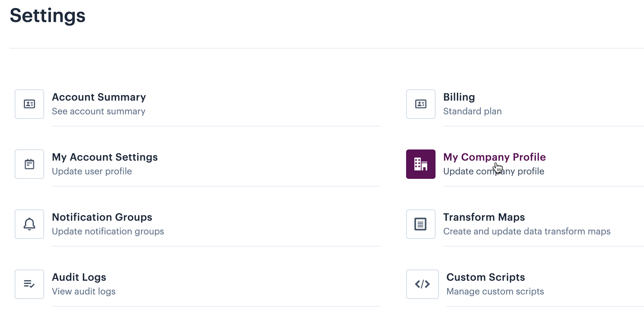Open the Billing settings title

coord(459,97)
